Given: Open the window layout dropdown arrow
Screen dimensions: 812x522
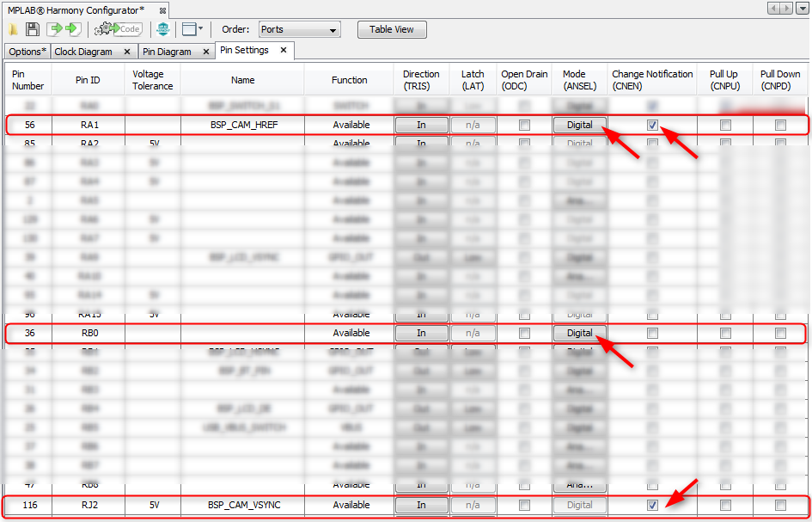Looking at the screenshot, I should 201,29.
